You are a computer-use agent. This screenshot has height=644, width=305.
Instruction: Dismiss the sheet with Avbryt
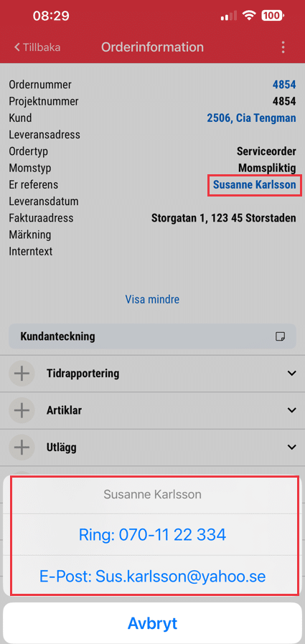tap(152, 623)
